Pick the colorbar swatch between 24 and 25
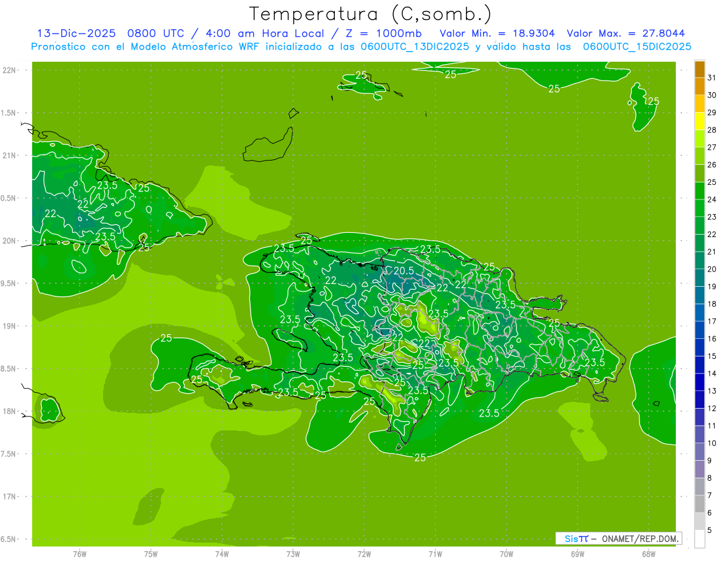 [699, 191]
